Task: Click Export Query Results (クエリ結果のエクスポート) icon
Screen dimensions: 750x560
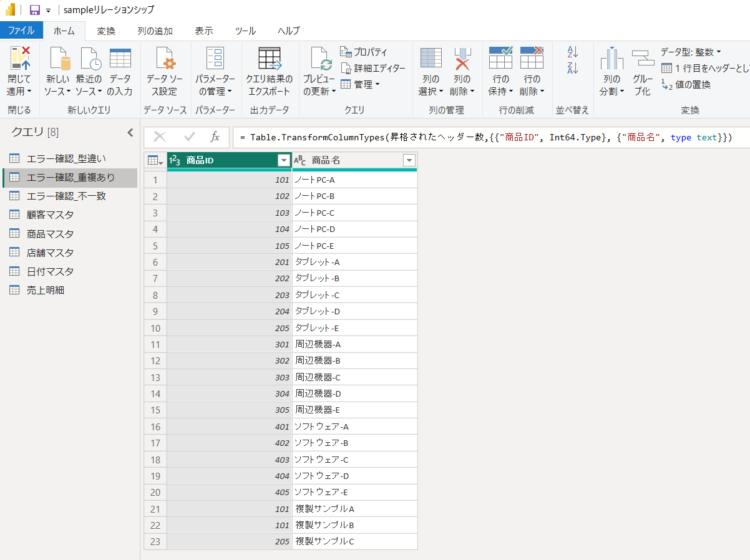Action: 269,58
